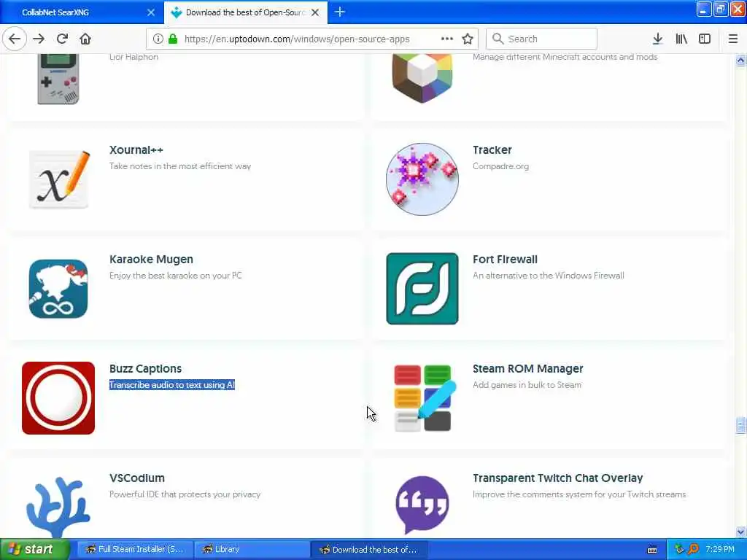The image size is (747, 560).
Task: Click the page scrollbar down arrow
Action: [x=740, y=532]
